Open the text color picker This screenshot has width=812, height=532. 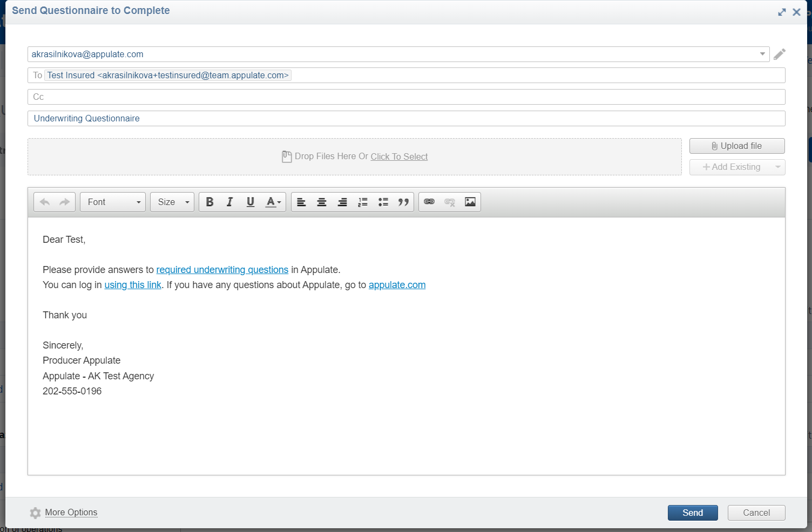coord(272,202)
